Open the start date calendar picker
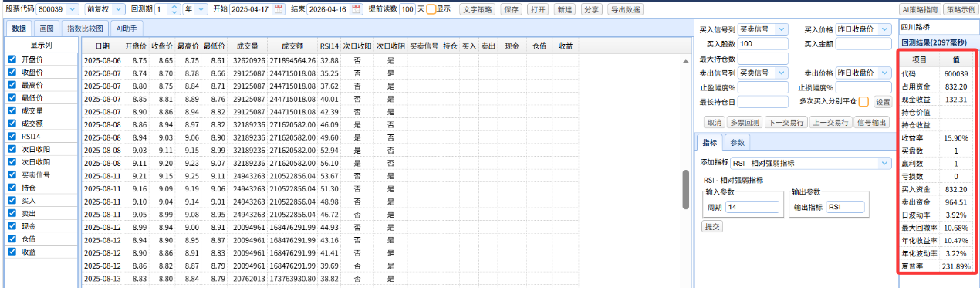The width and height of the screenshot is (980, 288). 279,9
